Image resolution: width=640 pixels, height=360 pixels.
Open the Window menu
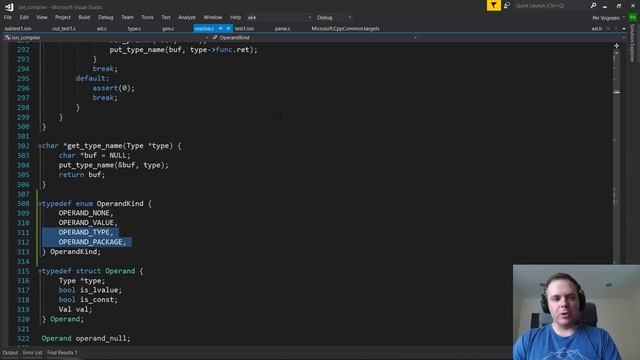click(x=213, y=17)
